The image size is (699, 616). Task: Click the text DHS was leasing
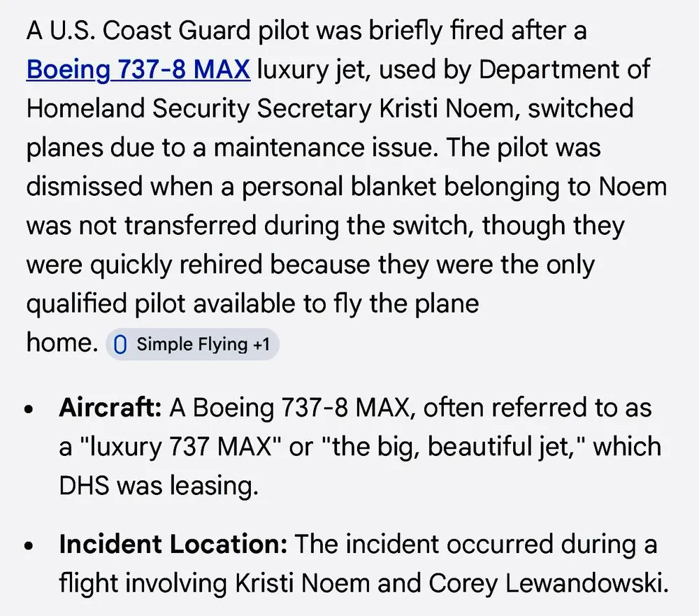[x=158, y=486]
